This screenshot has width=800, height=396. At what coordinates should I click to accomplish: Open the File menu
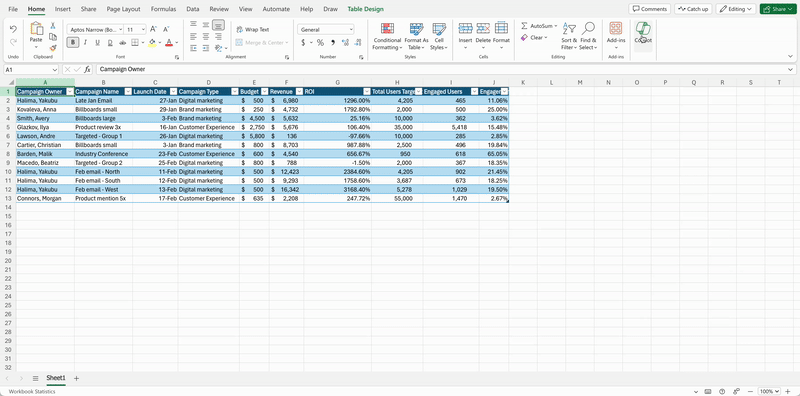[x=13, y=9]
